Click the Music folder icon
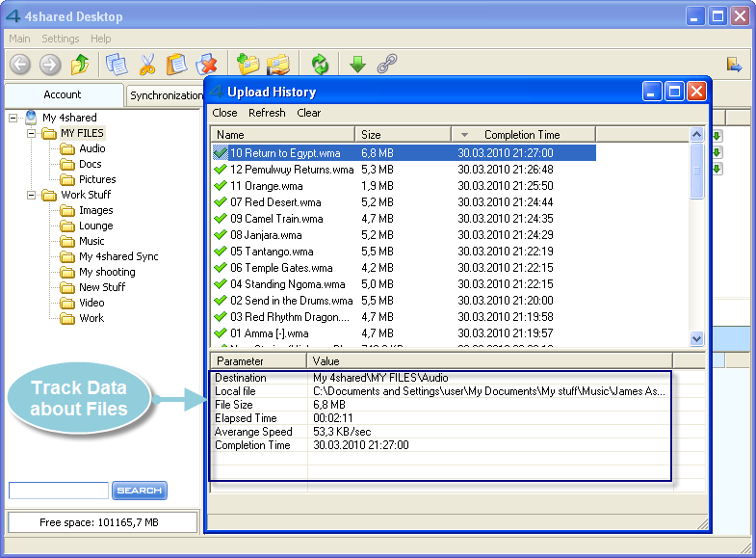This screenshot has width=756, height=558. [67, 241]
